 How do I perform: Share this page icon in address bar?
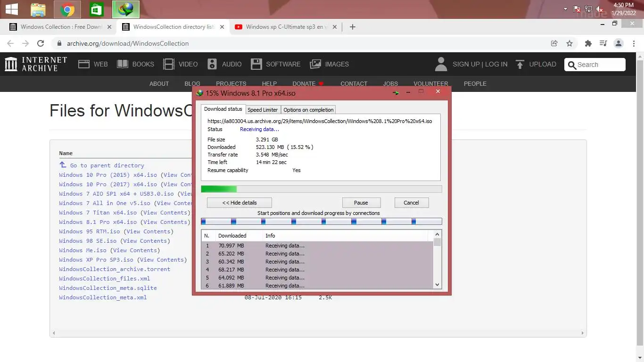(x=554, y=43)
